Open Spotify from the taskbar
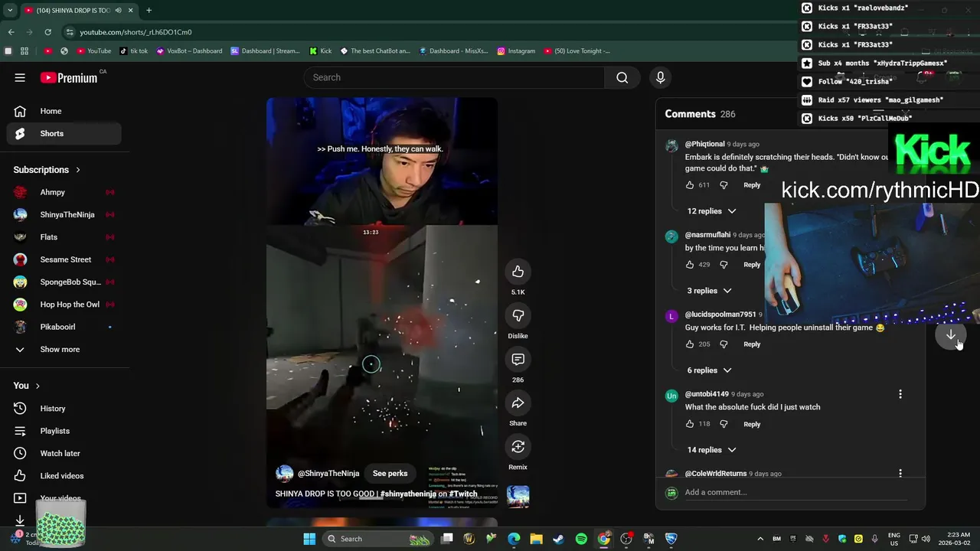 coord(581,539)
